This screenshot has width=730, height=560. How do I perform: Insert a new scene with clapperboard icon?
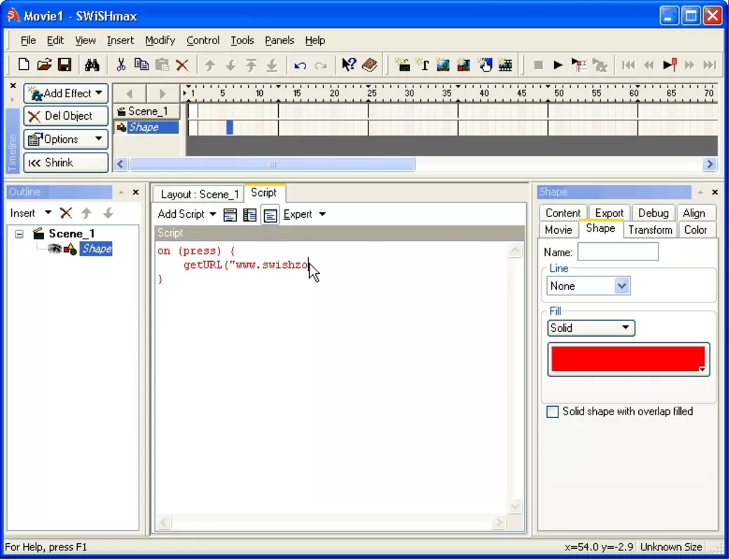(x=402, y=64)
